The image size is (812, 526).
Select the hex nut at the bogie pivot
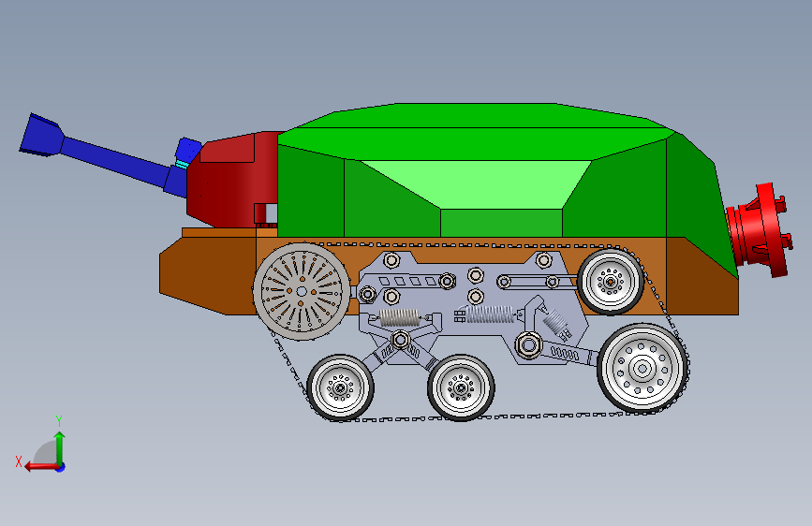coord(400,340)
